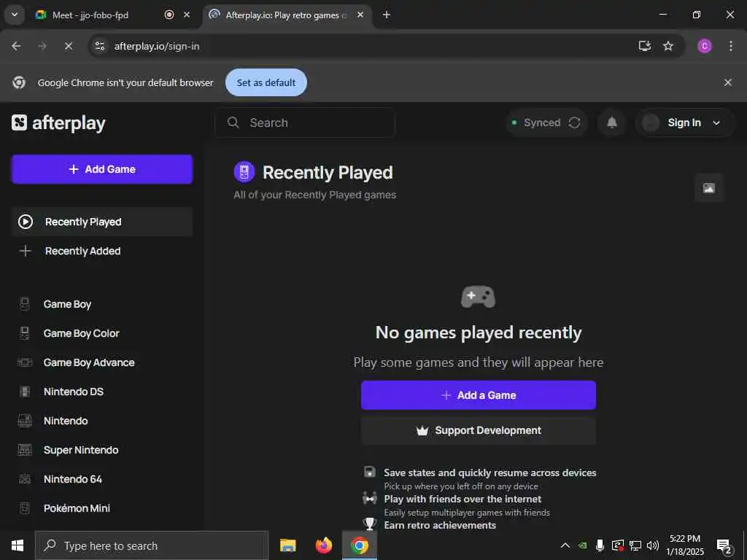View site information icon in address bar
The height and width of the screenshot is (560, 747).
coord(99,46)
